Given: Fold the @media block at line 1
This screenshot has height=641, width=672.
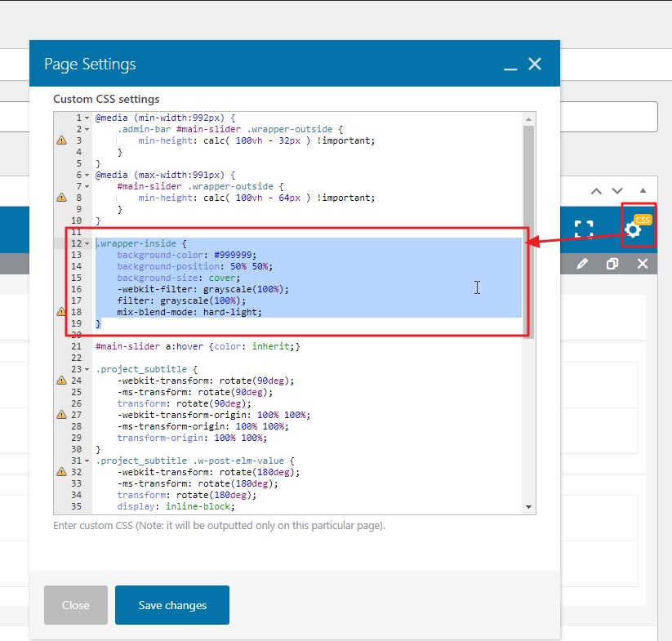Looking at the screenshot, I should click(87, 118).
